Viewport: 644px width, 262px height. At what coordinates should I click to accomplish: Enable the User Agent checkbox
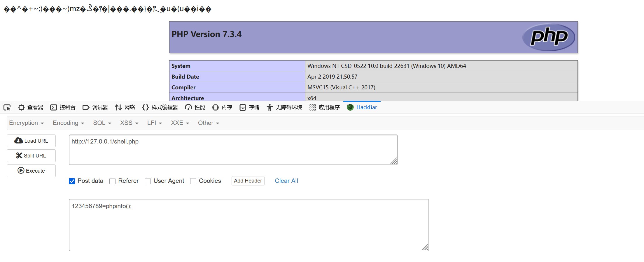[x=148, y=181]
